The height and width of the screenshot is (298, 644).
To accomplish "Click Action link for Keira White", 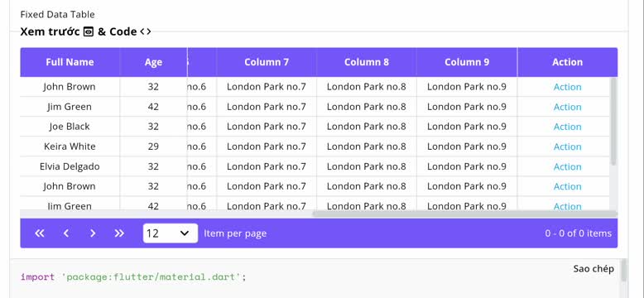I will (x=567, y=147).
